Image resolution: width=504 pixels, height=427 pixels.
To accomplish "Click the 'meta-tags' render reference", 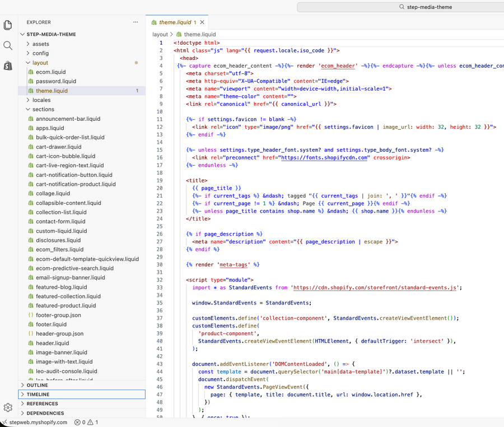I will point(234,264).
